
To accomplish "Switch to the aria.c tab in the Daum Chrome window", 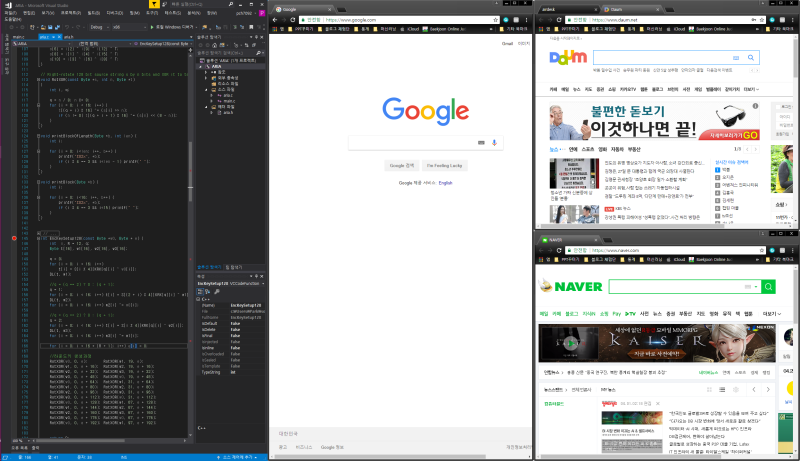I will [567, 9].
